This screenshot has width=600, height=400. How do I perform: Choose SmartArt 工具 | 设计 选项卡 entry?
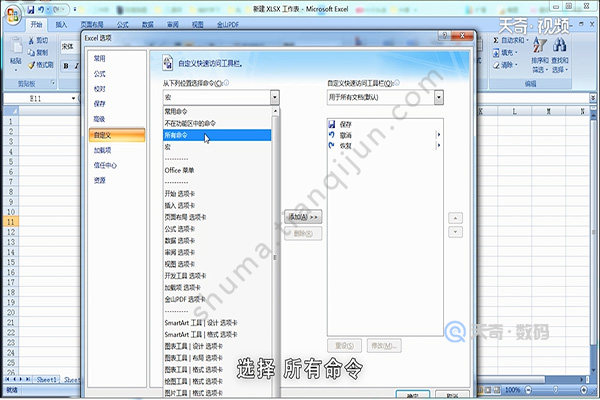[217, 323]
